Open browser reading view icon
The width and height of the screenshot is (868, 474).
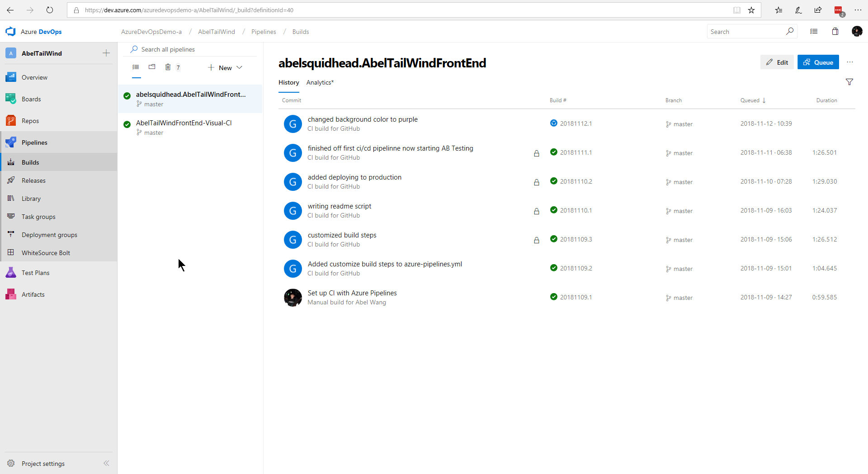pos(737,10)
